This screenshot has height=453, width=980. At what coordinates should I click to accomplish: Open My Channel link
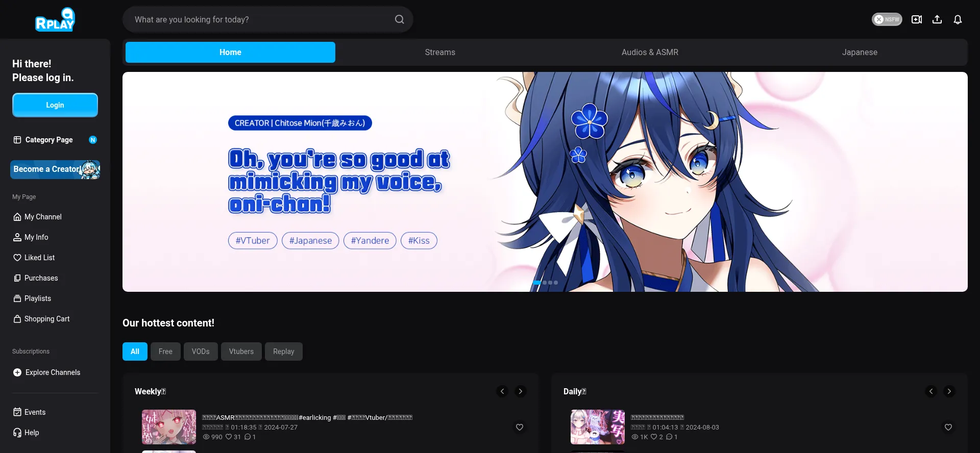point(43,217)
